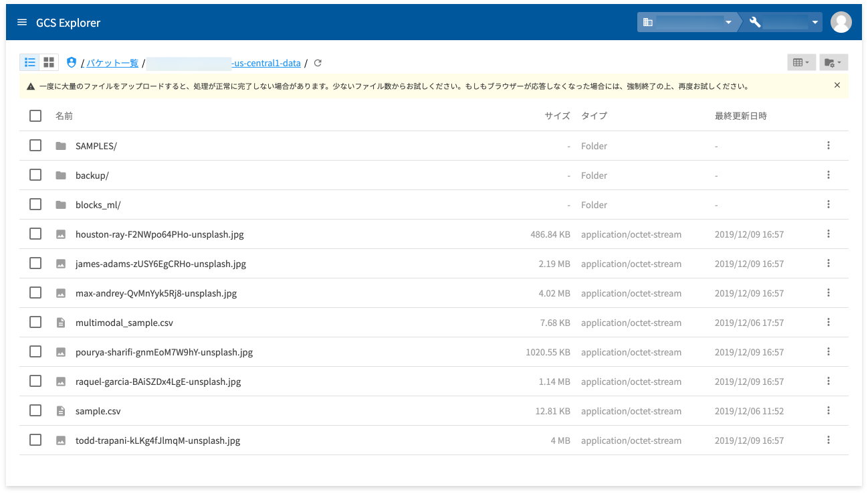Open the hamburger navigation menu
This screenshot has height=494, width=868.
22,23
